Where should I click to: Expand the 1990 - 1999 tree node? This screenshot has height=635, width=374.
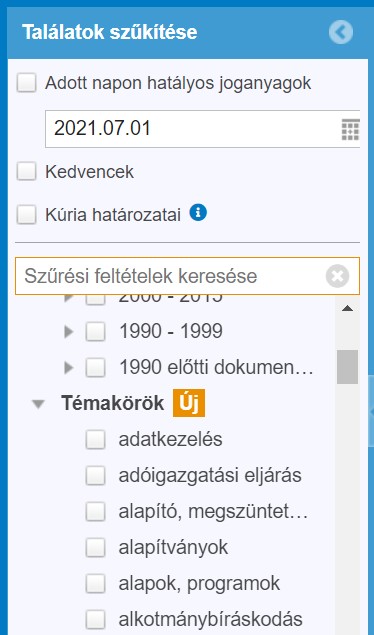(69, 332)
